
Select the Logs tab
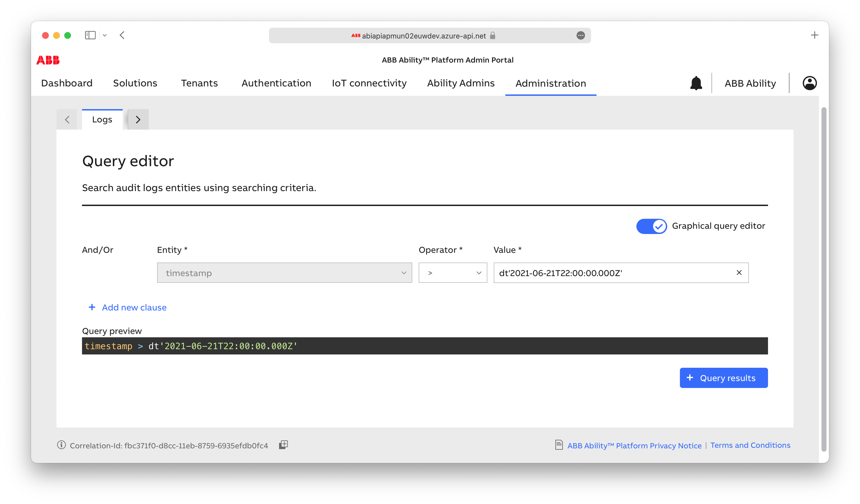coord(102,119)
